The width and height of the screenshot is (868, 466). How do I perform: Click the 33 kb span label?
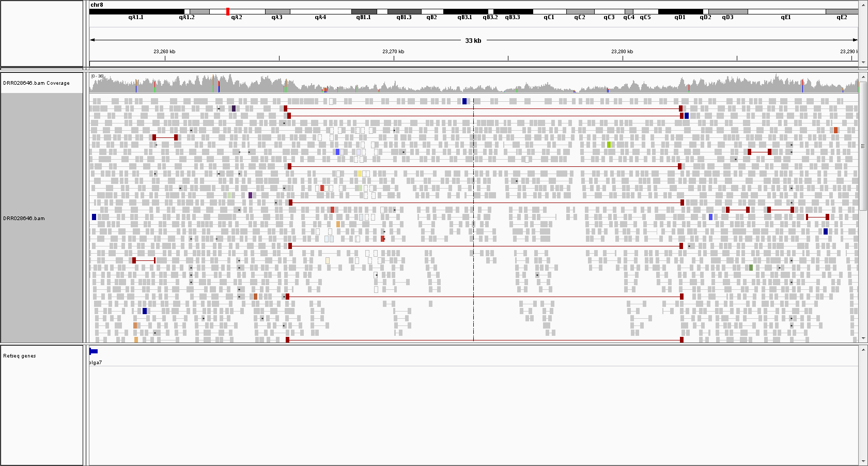click(473, 40)
